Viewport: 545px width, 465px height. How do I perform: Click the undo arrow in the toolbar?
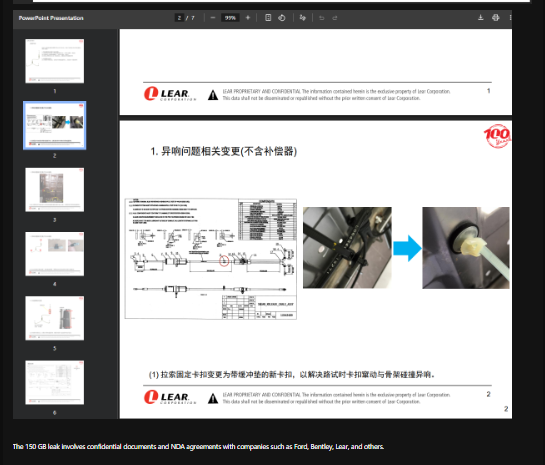point(322,18)
